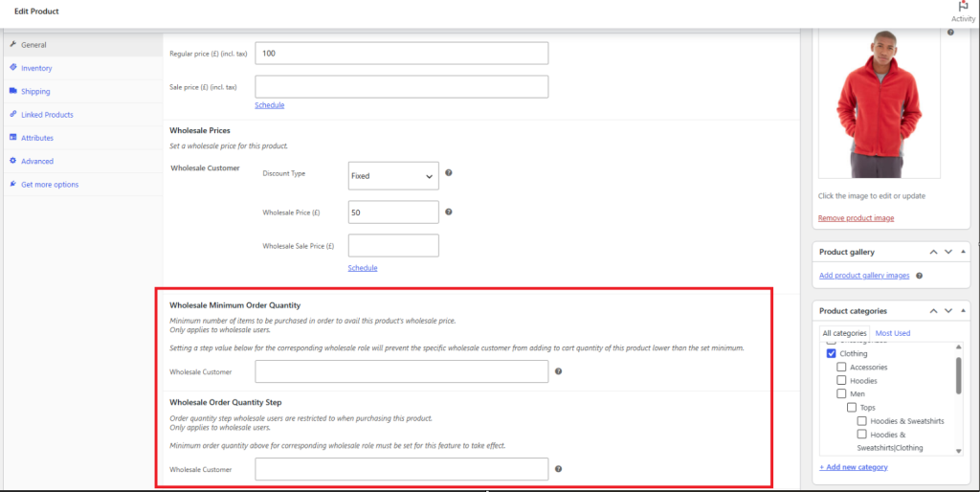Open the Inventory product data tab
Screen dimensions: 980x492
tap(82, 68)
